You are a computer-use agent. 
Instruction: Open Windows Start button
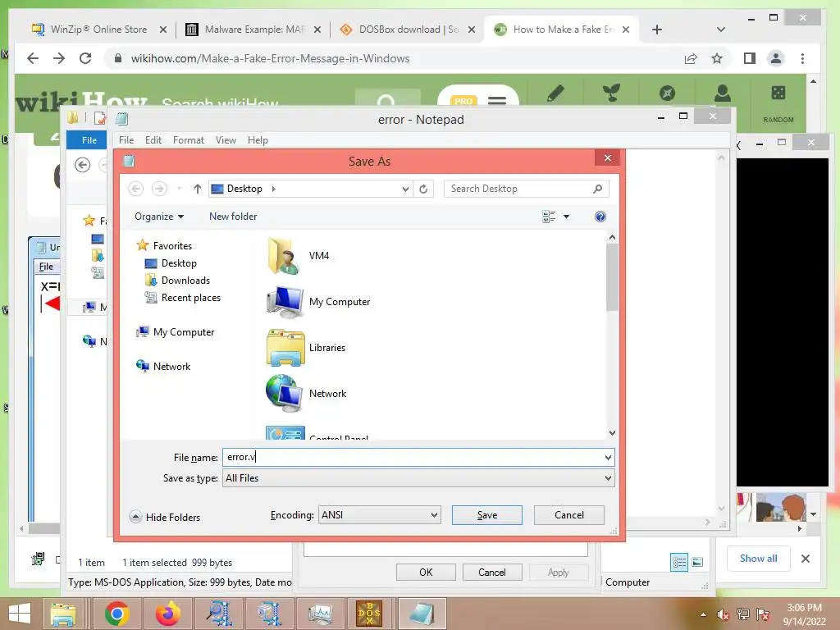coord(20,614)
